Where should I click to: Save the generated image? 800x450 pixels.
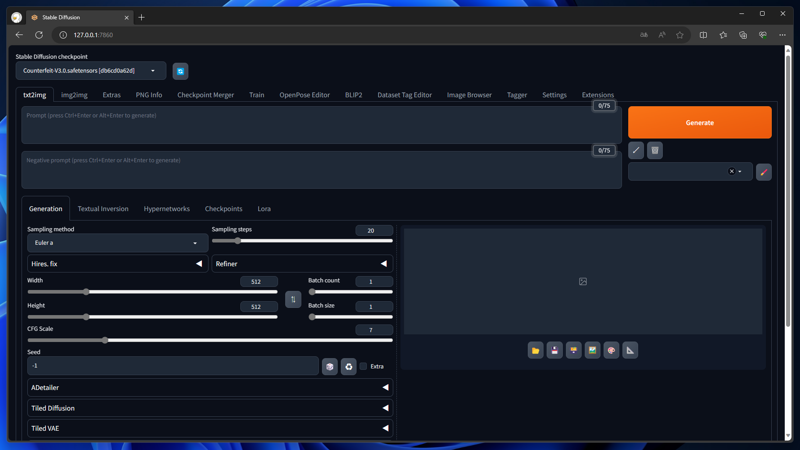(554, 351)
